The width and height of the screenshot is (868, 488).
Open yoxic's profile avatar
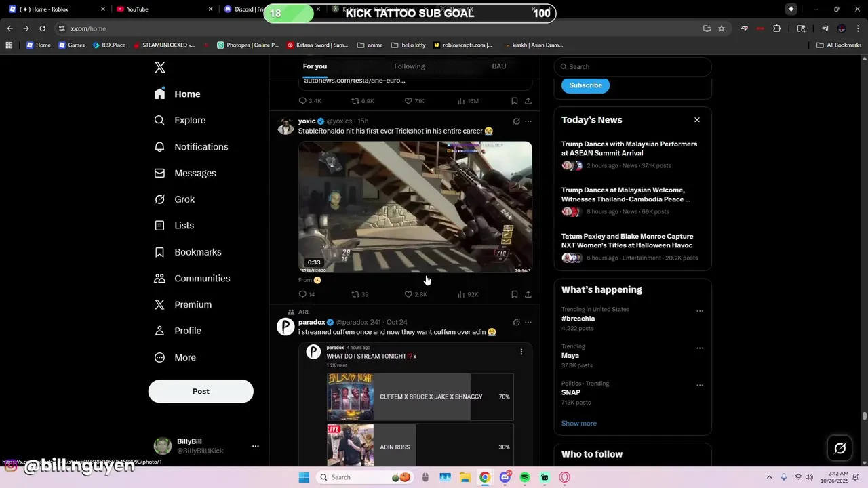coord(285,126)
